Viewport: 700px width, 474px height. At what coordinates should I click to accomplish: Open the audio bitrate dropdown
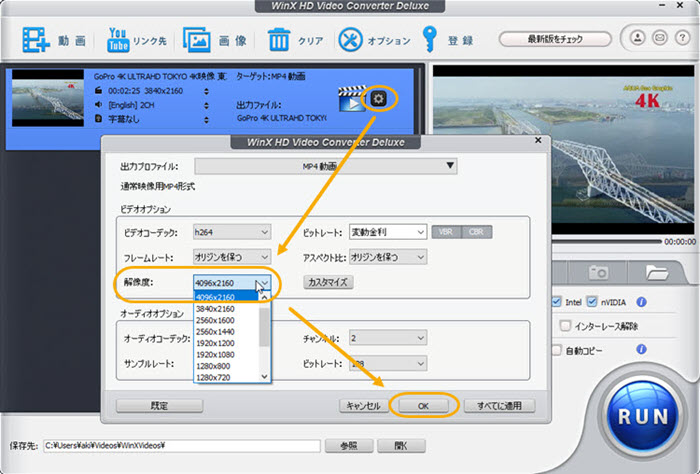(388, 363)
